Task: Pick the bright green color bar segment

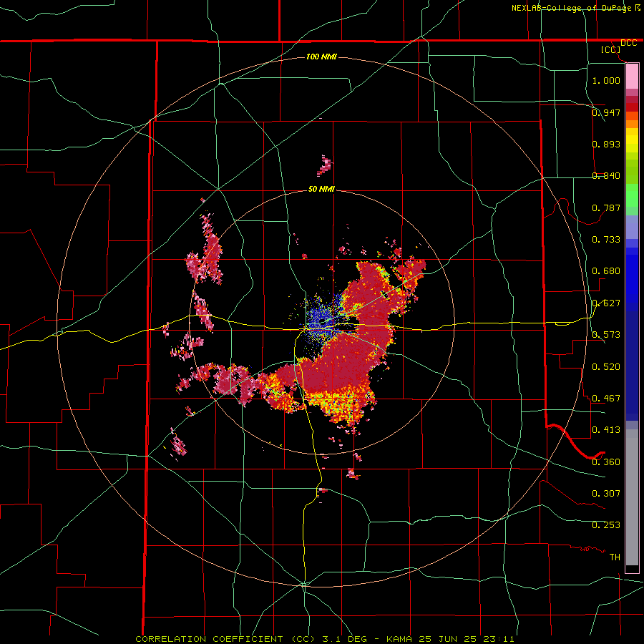Action: [x=632, y=195]
